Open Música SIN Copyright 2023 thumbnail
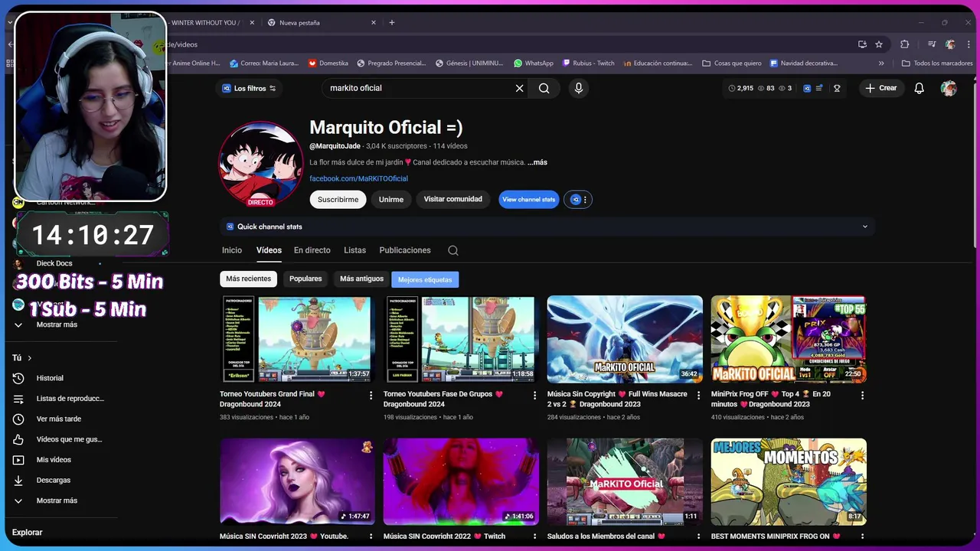This screenshot has width=980, height=551. pos(297,481)
